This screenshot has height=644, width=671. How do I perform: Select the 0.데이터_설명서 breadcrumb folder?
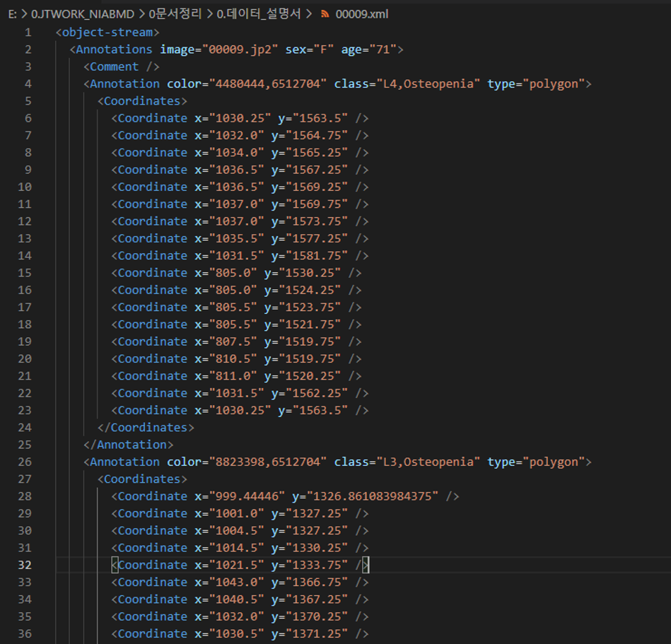(x=258, y=14)
